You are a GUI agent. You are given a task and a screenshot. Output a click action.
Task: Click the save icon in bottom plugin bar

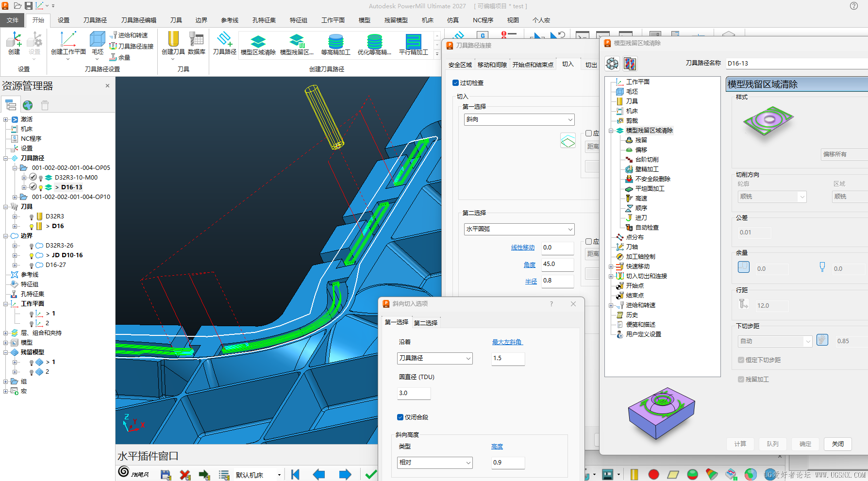pyautogui.click(x=166, y=475)
